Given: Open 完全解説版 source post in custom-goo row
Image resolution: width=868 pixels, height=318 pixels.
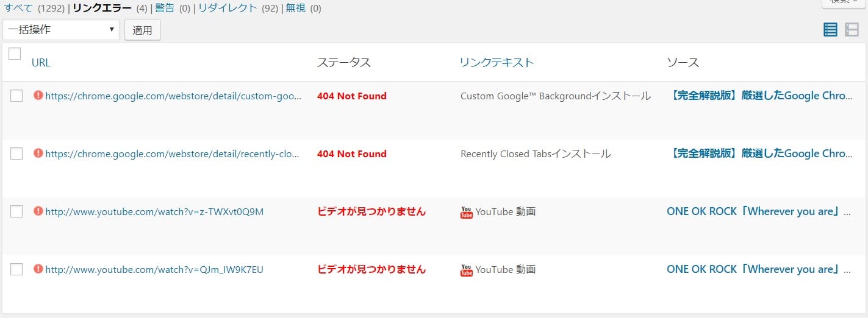Looking at the screenshot, I should (x=760, y=96).
